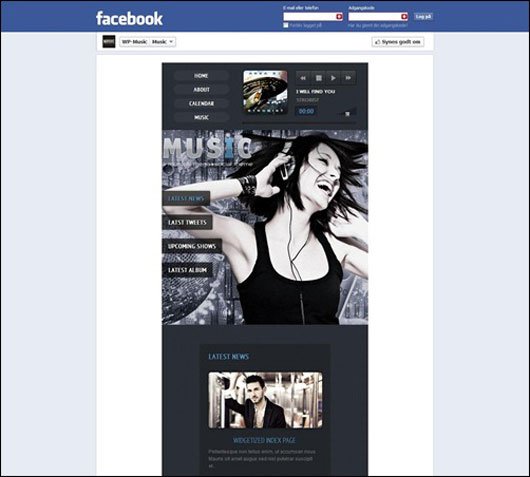The image size is (530, 477).
Task: Open the forgotten password link
Action: pyautogui.click(x=378, y=26)
